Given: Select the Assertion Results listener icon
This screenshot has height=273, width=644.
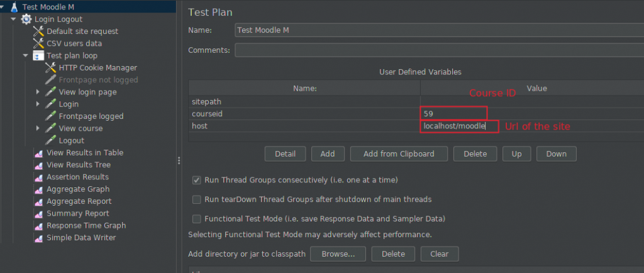Looking at the screenshot, I should click(38, 178).
